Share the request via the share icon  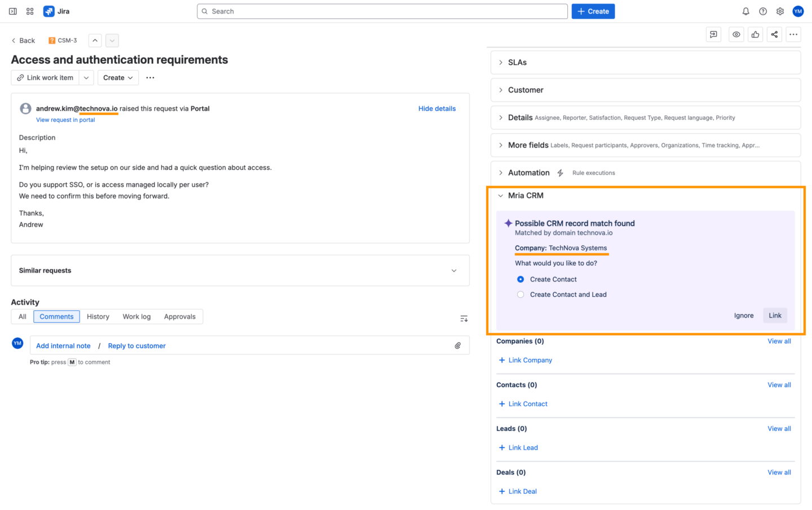tap(774, 34)
